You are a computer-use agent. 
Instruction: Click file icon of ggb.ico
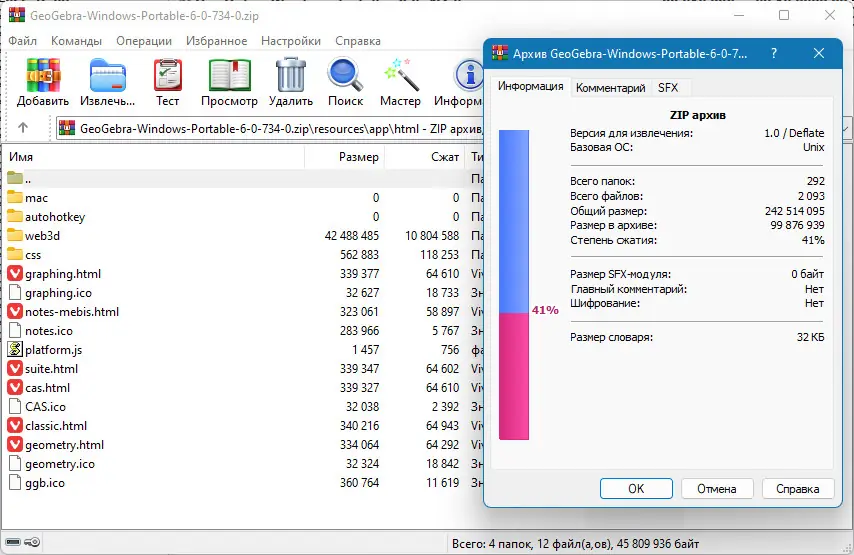(15, 483)
